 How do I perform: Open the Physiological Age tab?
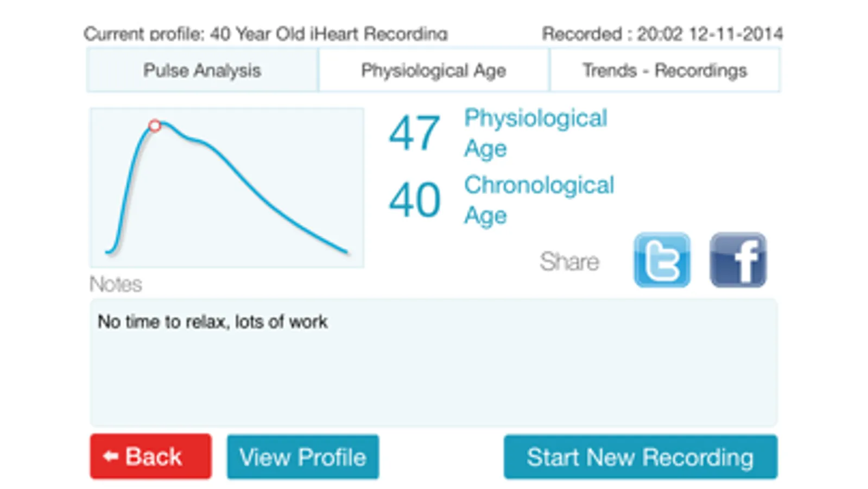click(433, 70)
